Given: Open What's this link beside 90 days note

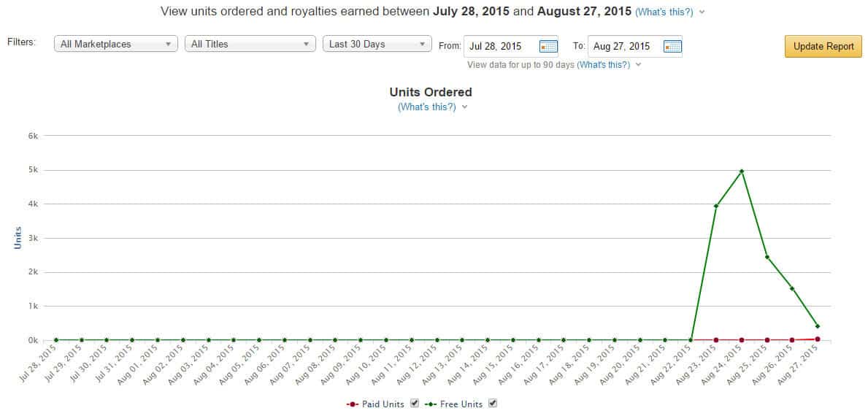Looking at the screenshot, I should tap(604, 65).
